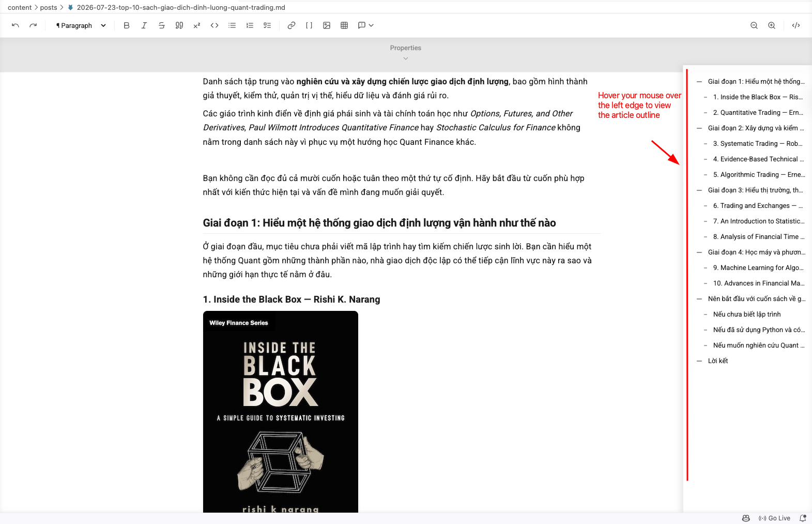
Task: Jump to outline item 'Giai đoạn 2: Xây dựng và kiểm'
Action: click(x=756, y=128)
